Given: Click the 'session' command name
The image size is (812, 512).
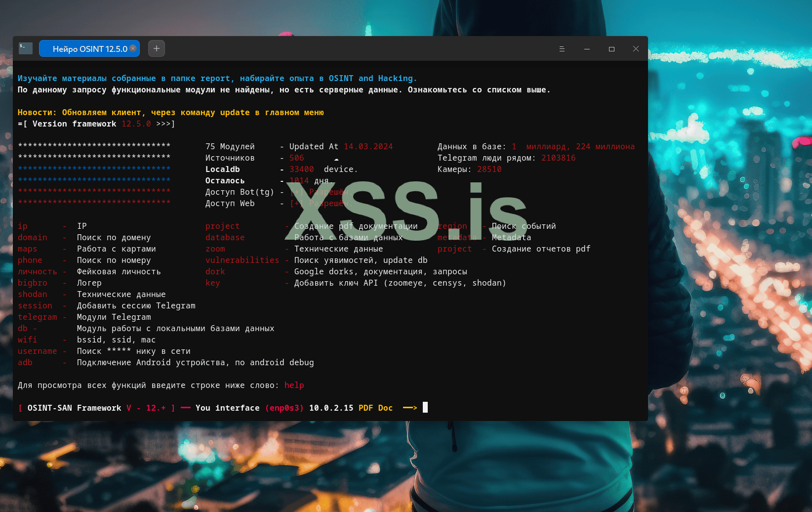Looking at the screenshot, I should (x=35, y=305).
